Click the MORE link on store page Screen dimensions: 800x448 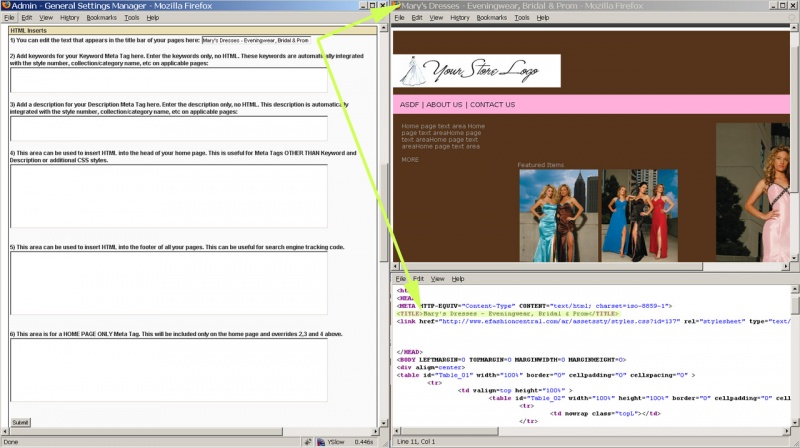click(x=410, y=160)
